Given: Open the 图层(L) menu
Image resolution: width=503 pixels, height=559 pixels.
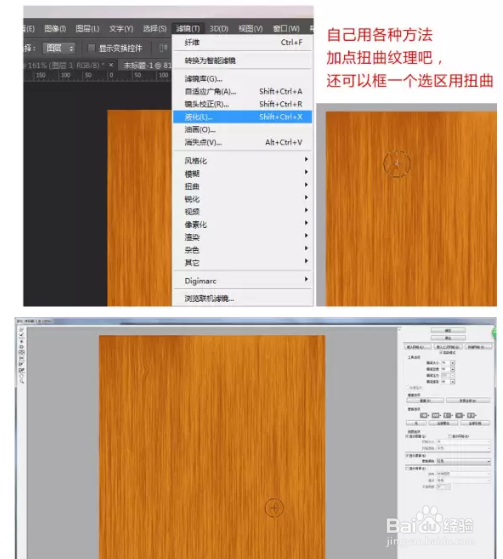Looking at the screenshot, I should tap(87, 29).
